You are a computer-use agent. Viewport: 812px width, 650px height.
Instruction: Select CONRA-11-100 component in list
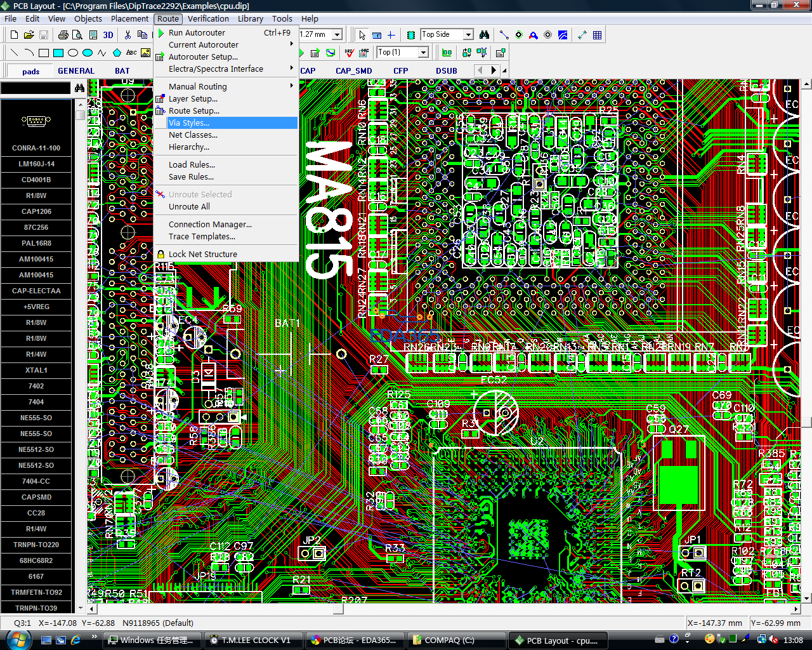click(x=36, y=148)
